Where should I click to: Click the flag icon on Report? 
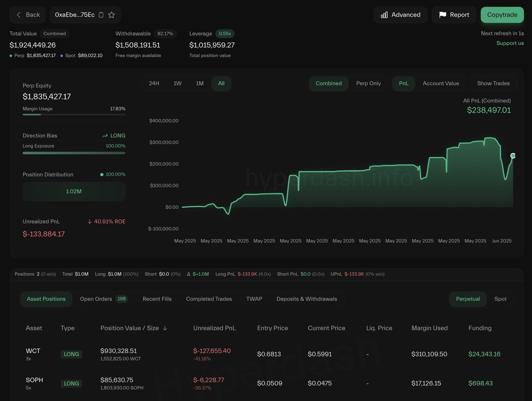point(442,15)
